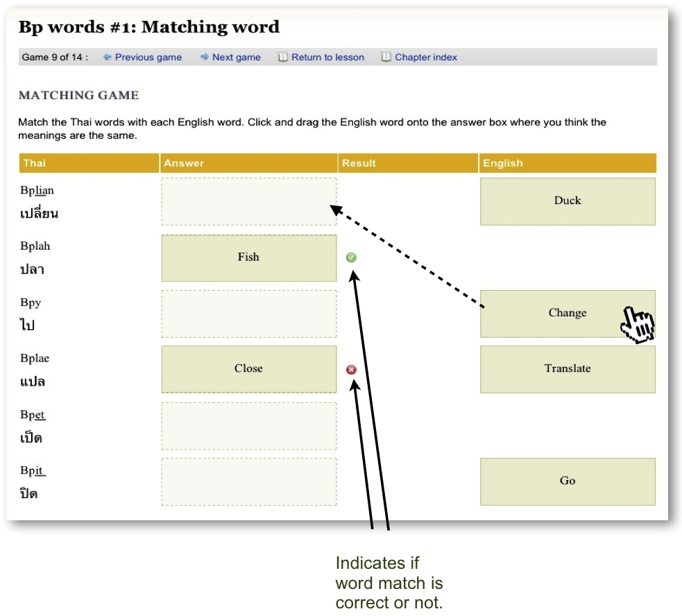Click the empty answer box for Bpy

[249, 314]
